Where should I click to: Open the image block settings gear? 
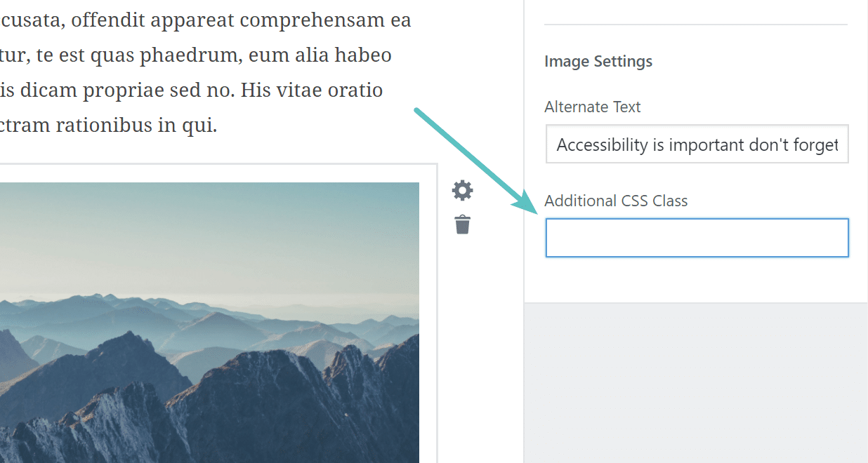[462, 190]
